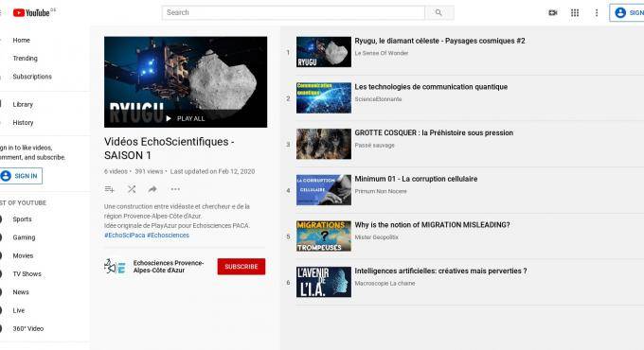
Task: Open the settings three-dot menu in header
Action: tap(597, 12)
